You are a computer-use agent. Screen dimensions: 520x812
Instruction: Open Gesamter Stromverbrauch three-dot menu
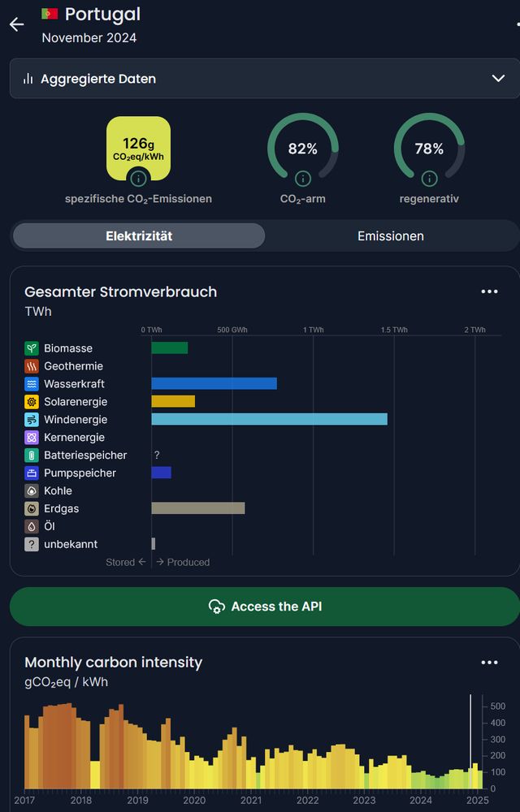(x=489, y=292)
